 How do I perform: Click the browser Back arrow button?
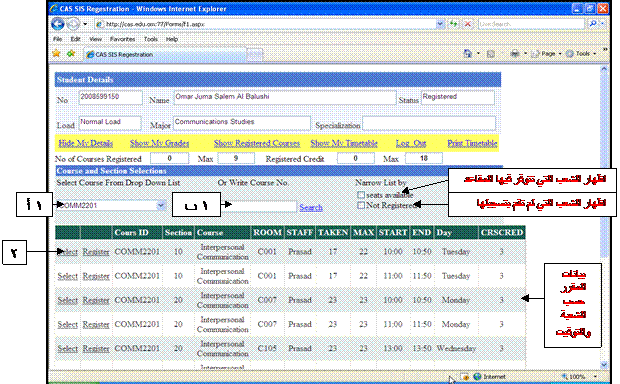point(58,24)
